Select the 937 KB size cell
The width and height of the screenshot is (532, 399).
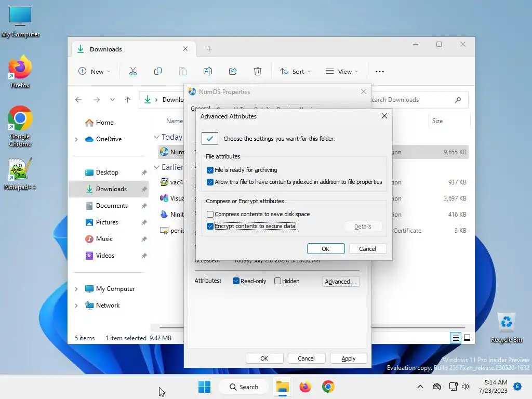pos(457,182)
